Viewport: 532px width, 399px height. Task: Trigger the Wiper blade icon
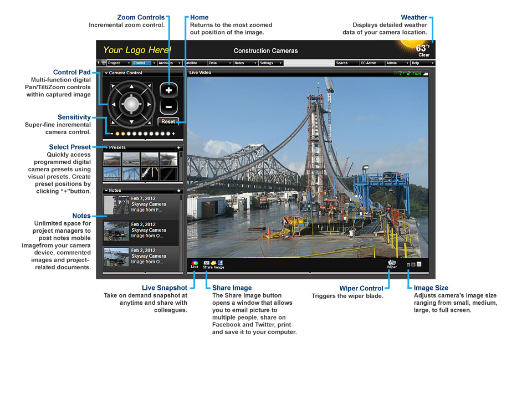(392, 264)
